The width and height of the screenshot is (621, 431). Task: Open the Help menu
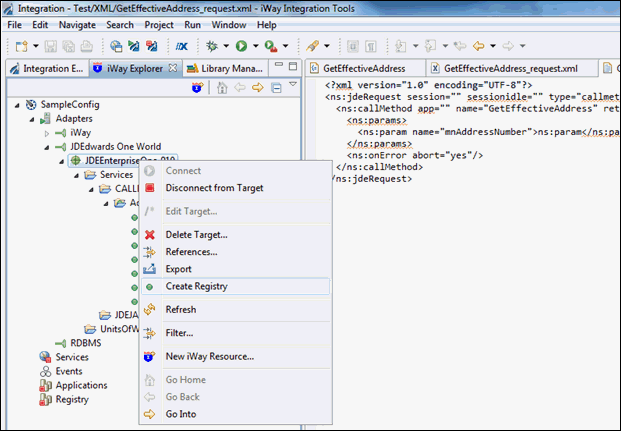coord(267,25)
